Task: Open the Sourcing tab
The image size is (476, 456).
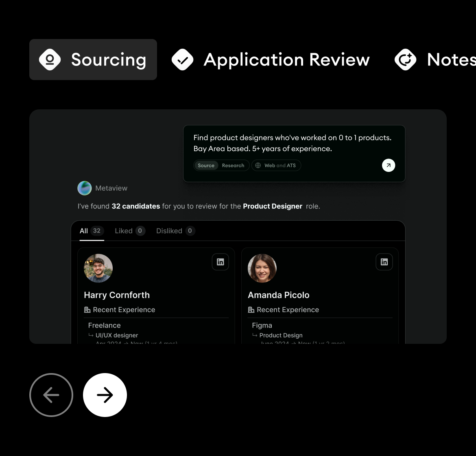Action: click(93, 59)
